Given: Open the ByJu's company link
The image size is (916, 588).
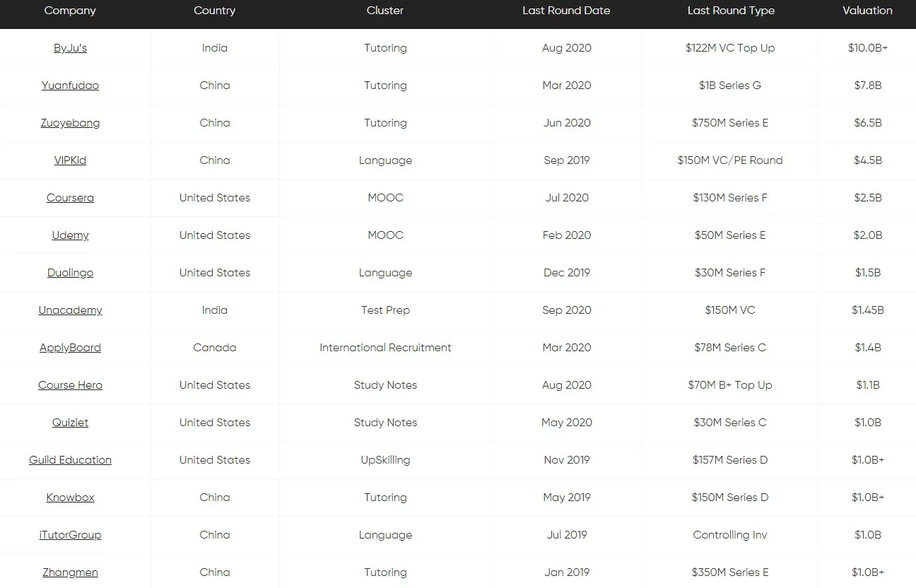Looking at the screenshot, I should click(70, 48).
